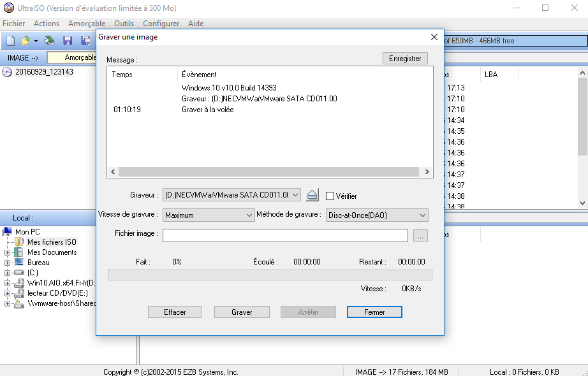
Task: Select the Mes Documents tree item
Action: pos(52,252)
